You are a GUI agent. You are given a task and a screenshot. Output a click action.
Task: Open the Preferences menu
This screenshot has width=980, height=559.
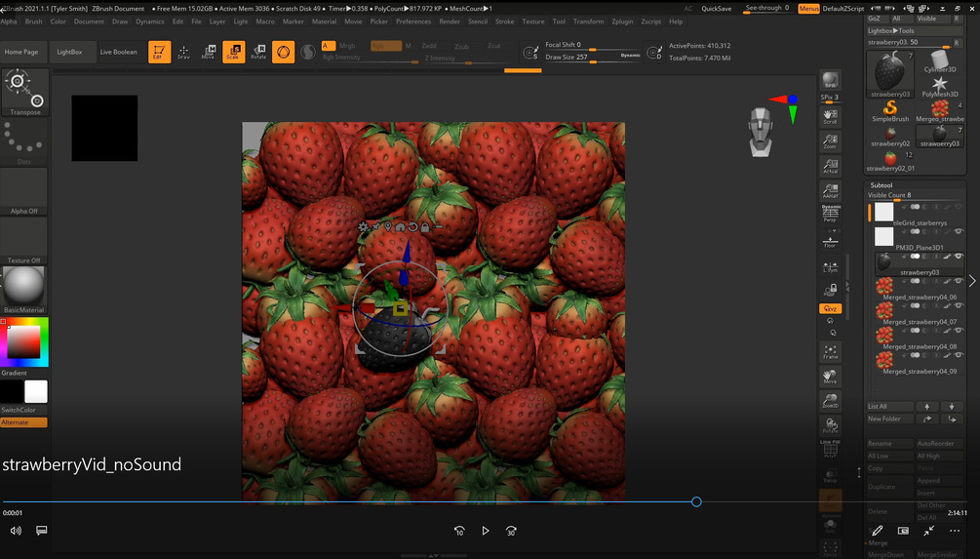coord(413,21)
